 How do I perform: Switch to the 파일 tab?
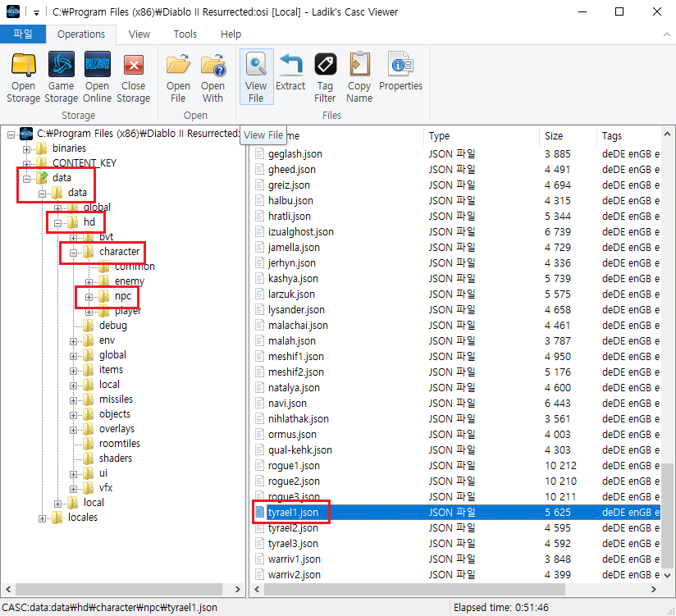(x=23, y=34)
